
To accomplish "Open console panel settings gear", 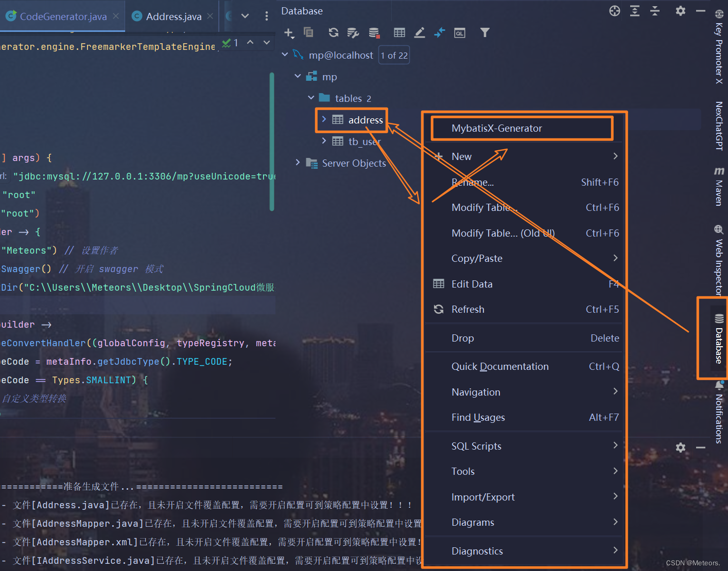I will pyautogui.click(x=681, y=448).
